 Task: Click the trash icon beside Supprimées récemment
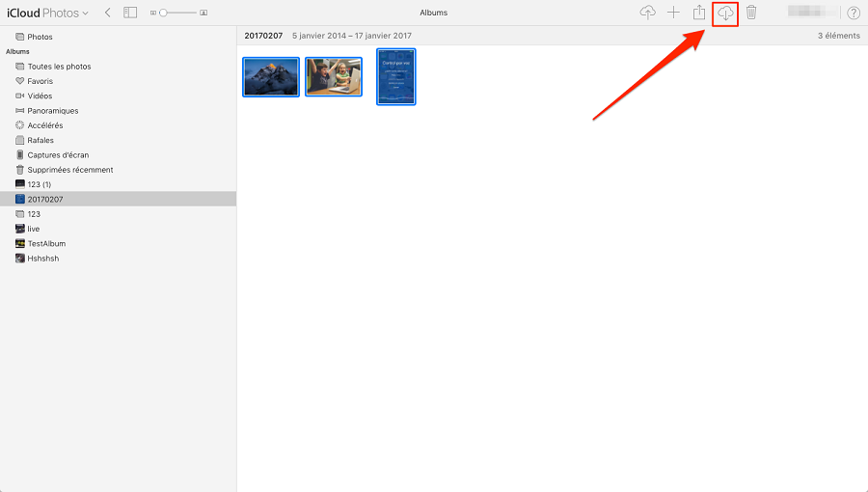tap(20, 170)
